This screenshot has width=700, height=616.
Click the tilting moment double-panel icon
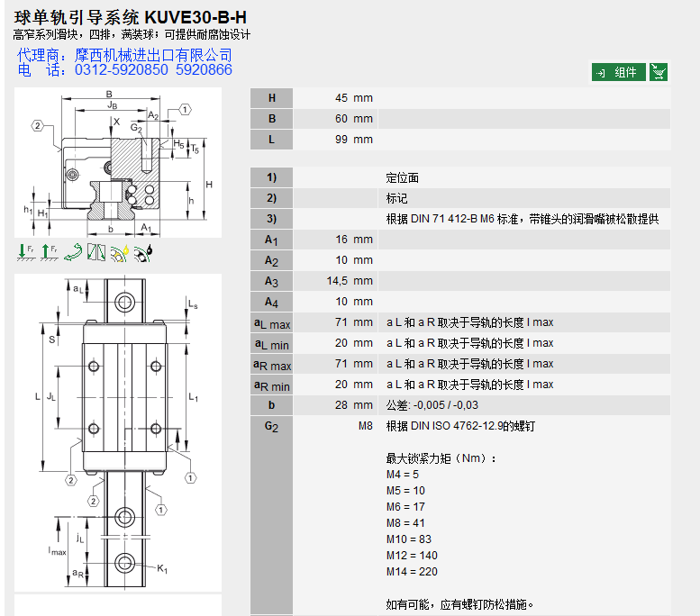[x=96, y=253]
